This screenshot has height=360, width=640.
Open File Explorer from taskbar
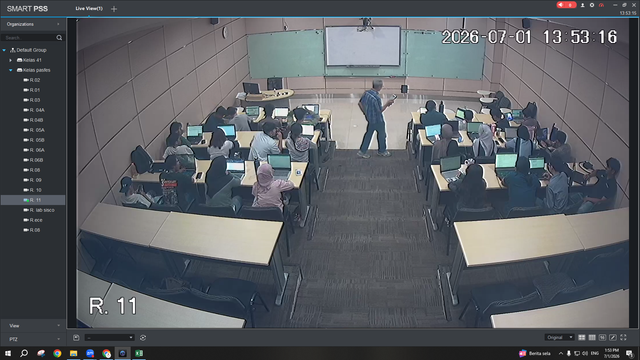[73, 353]
